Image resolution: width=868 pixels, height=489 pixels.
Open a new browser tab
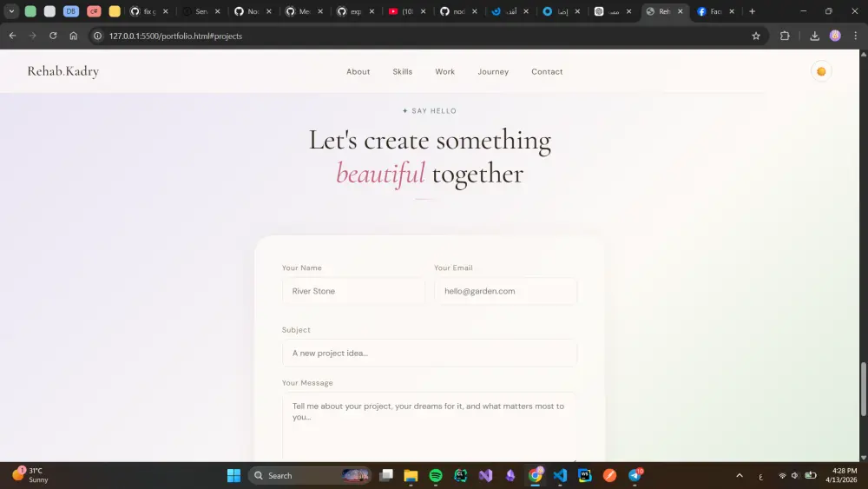[x=752, y=11]
